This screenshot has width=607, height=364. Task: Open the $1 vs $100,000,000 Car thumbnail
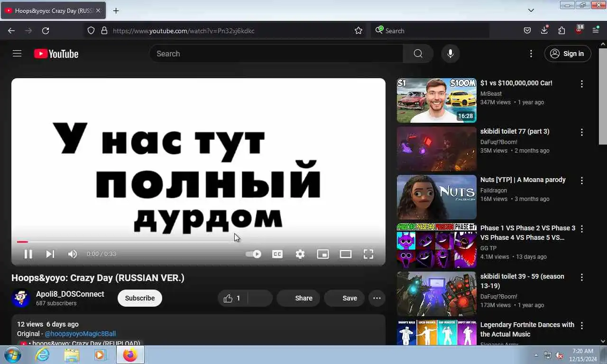[436, 100]
